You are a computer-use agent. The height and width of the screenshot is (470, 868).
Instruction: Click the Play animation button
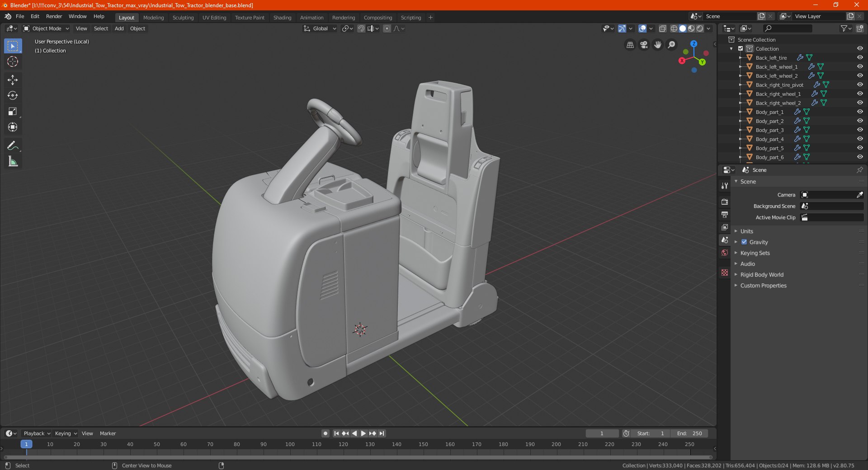[363, 433]
